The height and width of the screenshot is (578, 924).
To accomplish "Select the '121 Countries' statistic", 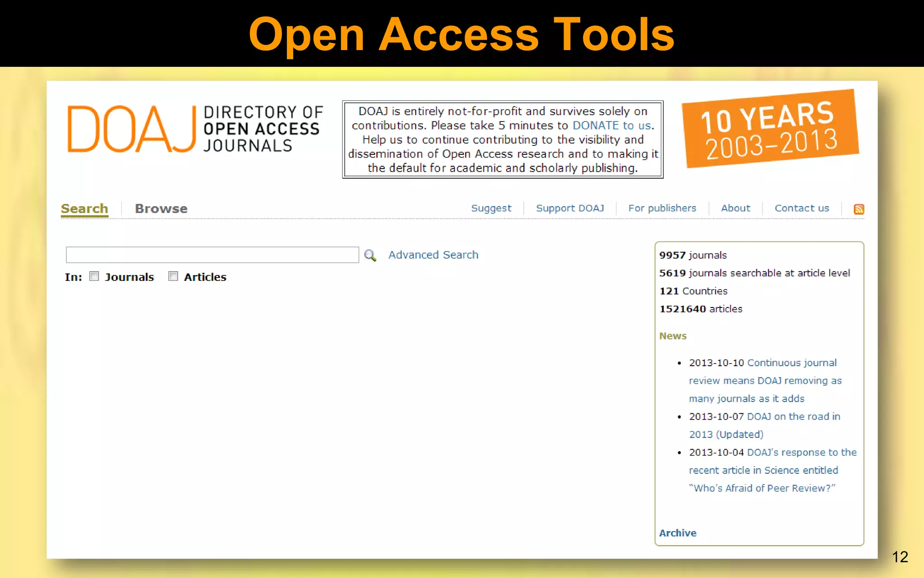I will [x=693, y=291].
